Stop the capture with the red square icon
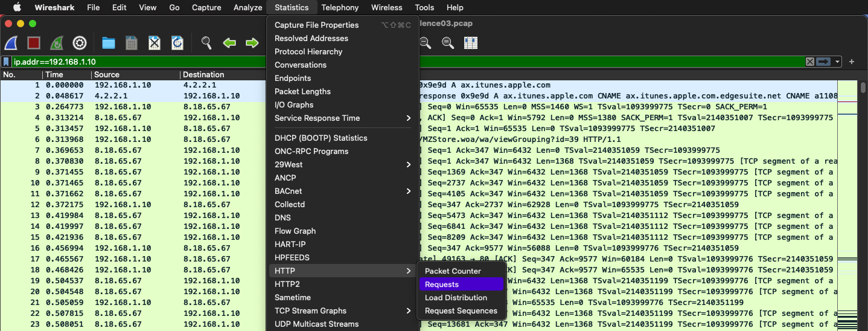Image resolution: width=868 pixels, height=331 pixels. click(x=34, y=43)
